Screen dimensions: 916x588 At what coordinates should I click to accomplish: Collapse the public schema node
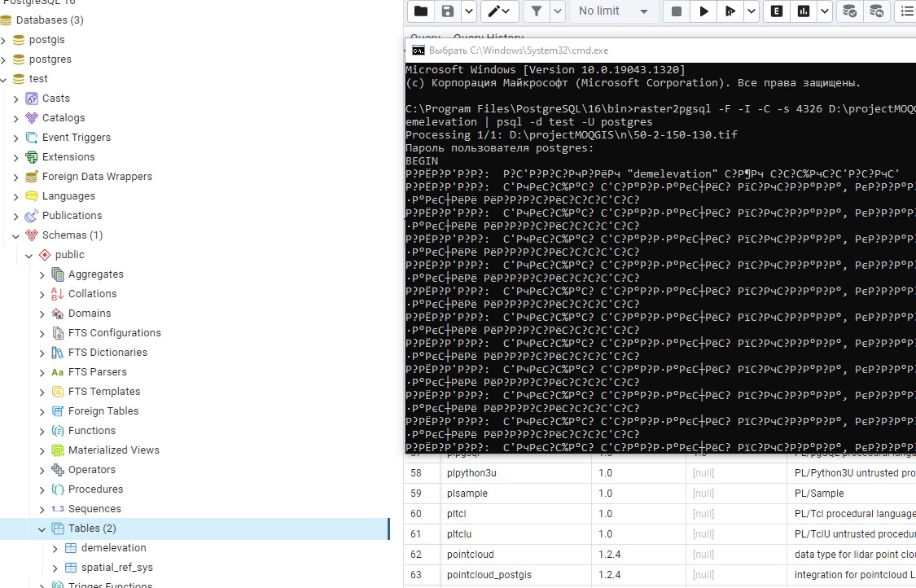click(28, 254)
